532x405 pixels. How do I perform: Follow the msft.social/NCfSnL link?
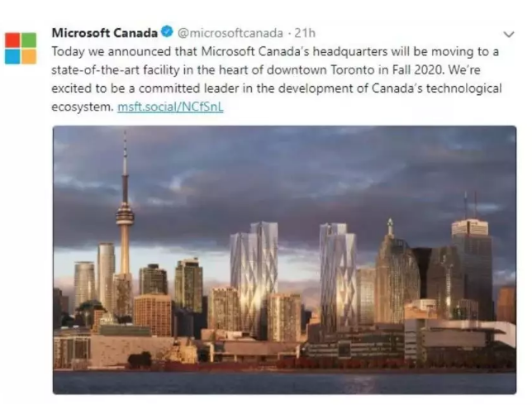click(x=171, y=106)
